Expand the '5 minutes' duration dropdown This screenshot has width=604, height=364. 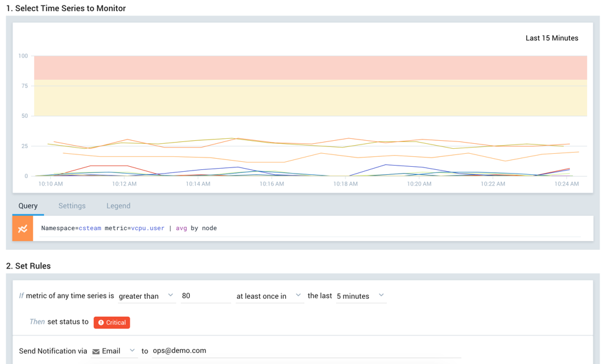point(361,296)
